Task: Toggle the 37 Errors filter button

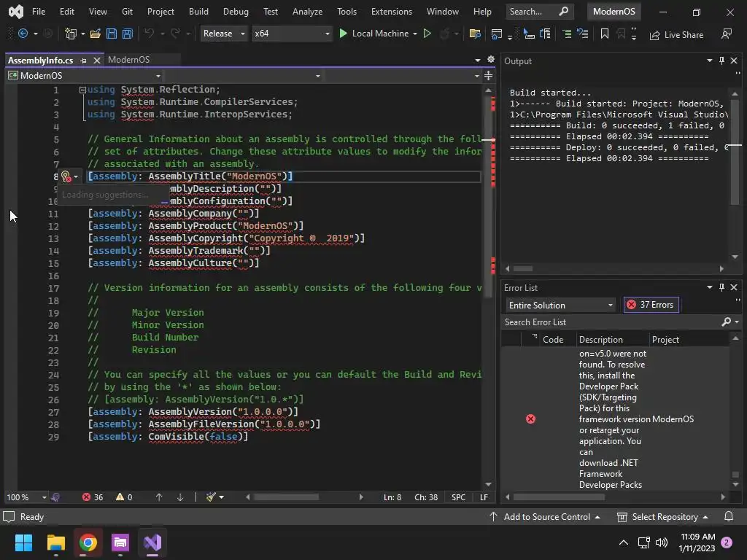Action: (650, 305)
